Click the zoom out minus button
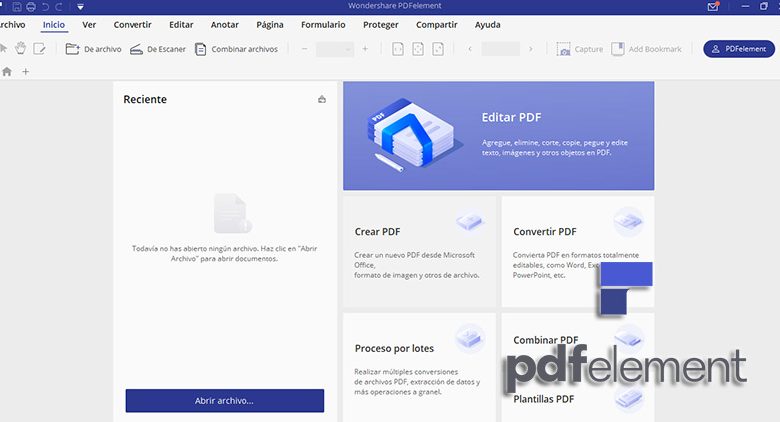Viewport: 780px width, 422px height. click(304, 49)
